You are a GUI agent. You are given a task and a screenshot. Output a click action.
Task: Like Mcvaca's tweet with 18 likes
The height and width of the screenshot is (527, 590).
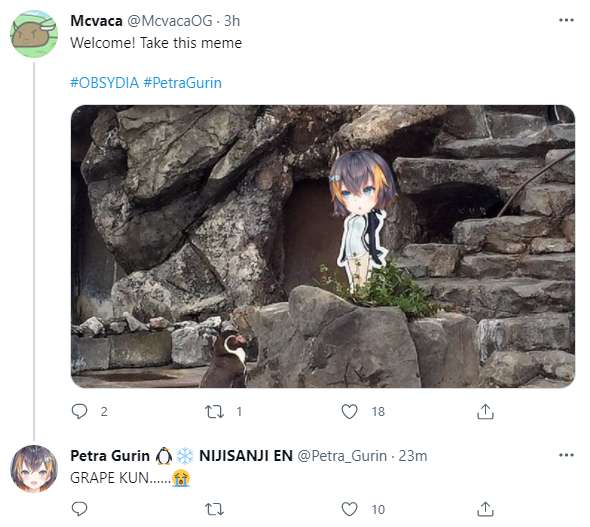click(x=349, y=412)
